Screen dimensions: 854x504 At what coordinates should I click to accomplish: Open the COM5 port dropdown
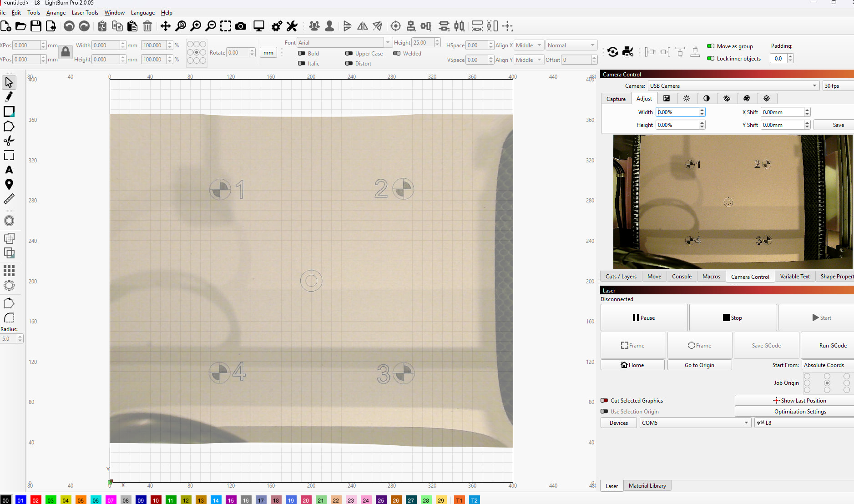[x=695, y=423]
